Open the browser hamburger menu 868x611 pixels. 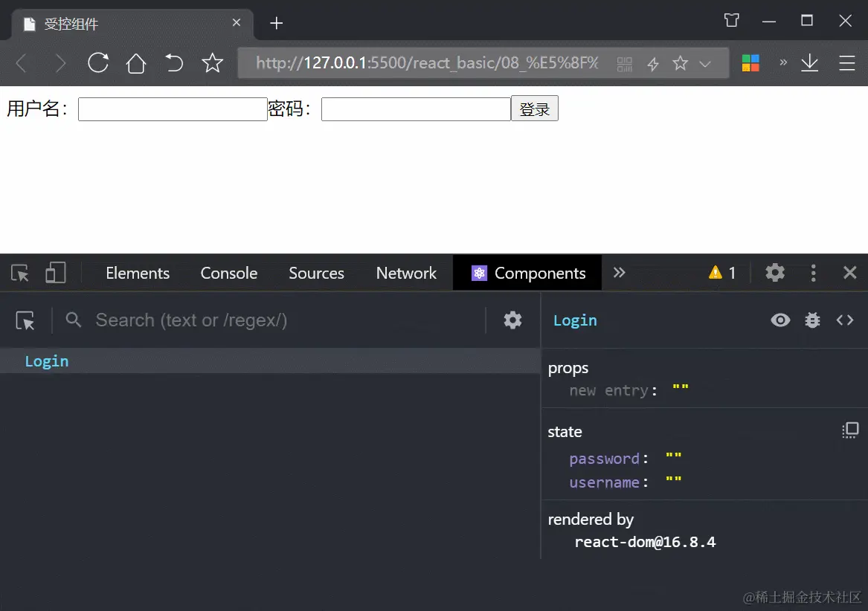847,63
